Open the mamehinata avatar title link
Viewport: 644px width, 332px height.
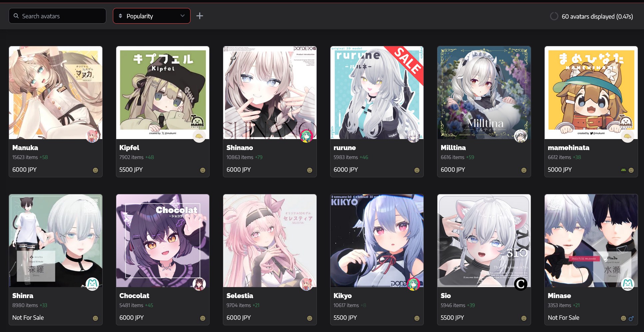coord(569,148)
